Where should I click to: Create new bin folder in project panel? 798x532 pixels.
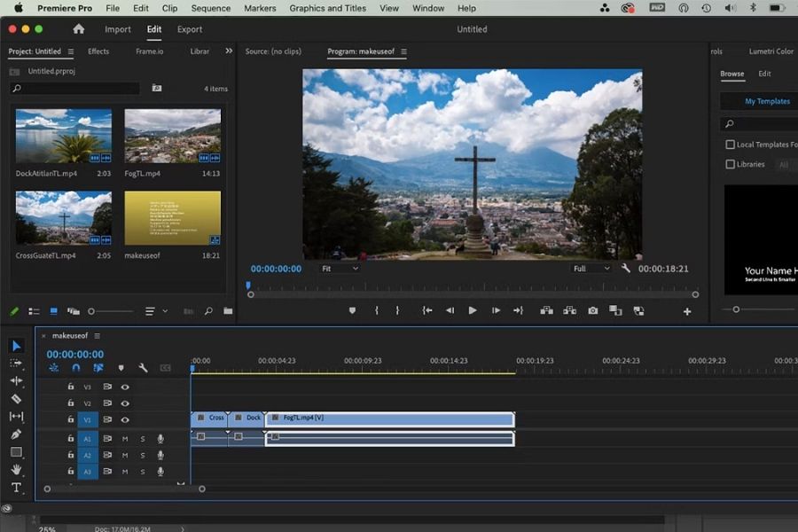click(228, 311)
